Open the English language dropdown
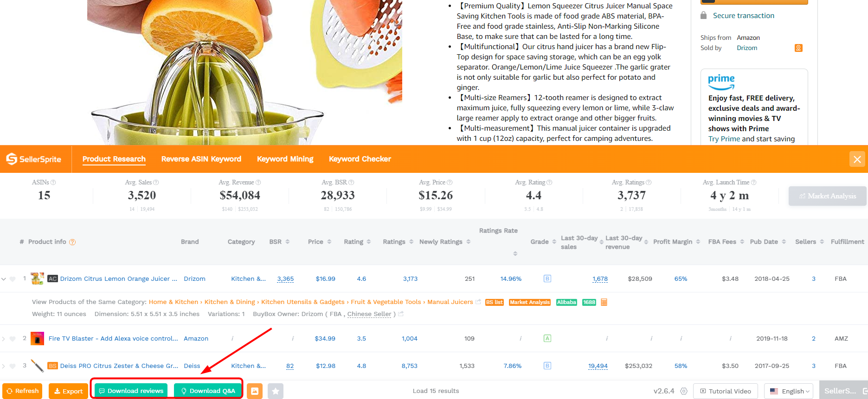Image resolution: width=868 pixels, height=399 pixels. pyautogui.click(x=789, y=391)
